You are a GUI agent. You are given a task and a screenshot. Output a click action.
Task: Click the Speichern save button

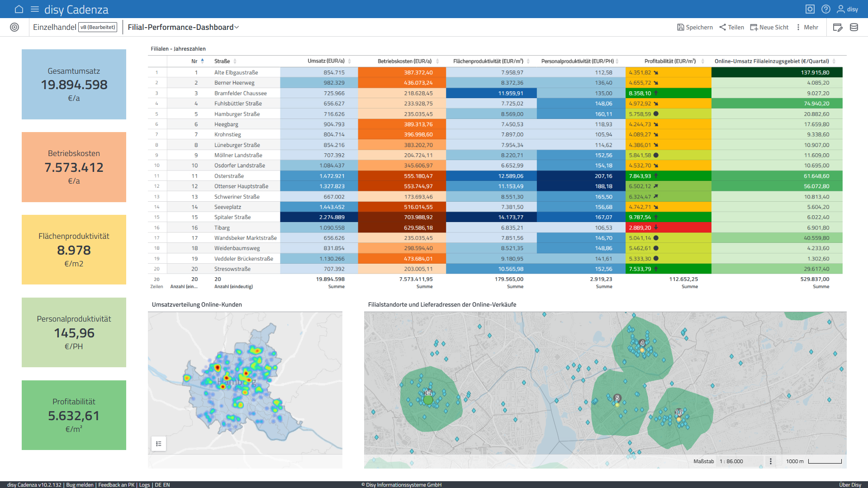tap(695, 27)
